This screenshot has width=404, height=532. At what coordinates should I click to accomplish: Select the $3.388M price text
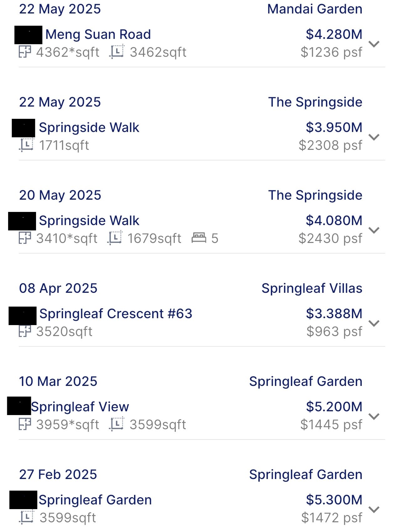coord(334,313)
